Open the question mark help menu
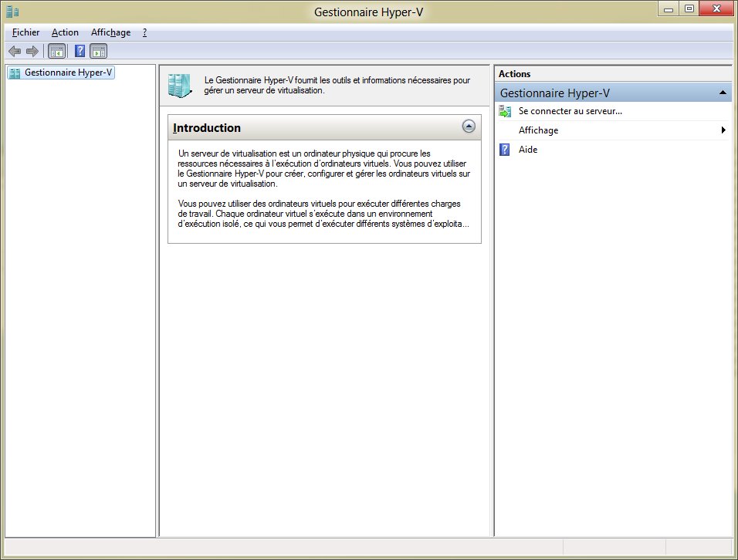Image resolution: width=738 pixels, height=560 pixels. pos(144,32)
